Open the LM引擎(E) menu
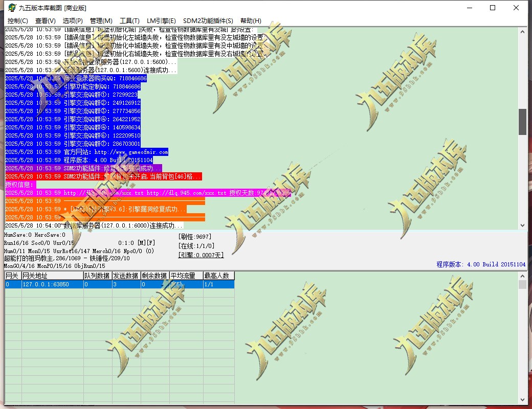Image resolution: width=532 pixels, height=409 pixels. tap(161, 20)
